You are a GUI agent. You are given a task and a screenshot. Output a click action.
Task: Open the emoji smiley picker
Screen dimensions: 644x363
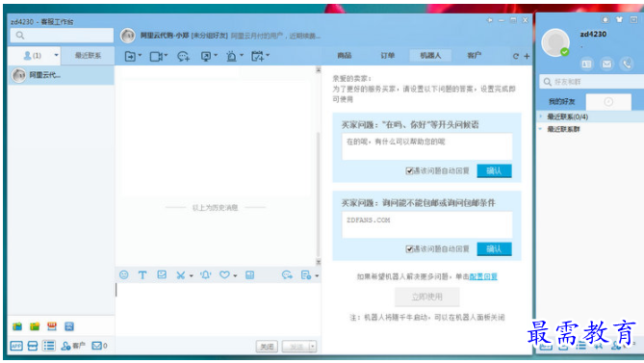tap(123, 274)
